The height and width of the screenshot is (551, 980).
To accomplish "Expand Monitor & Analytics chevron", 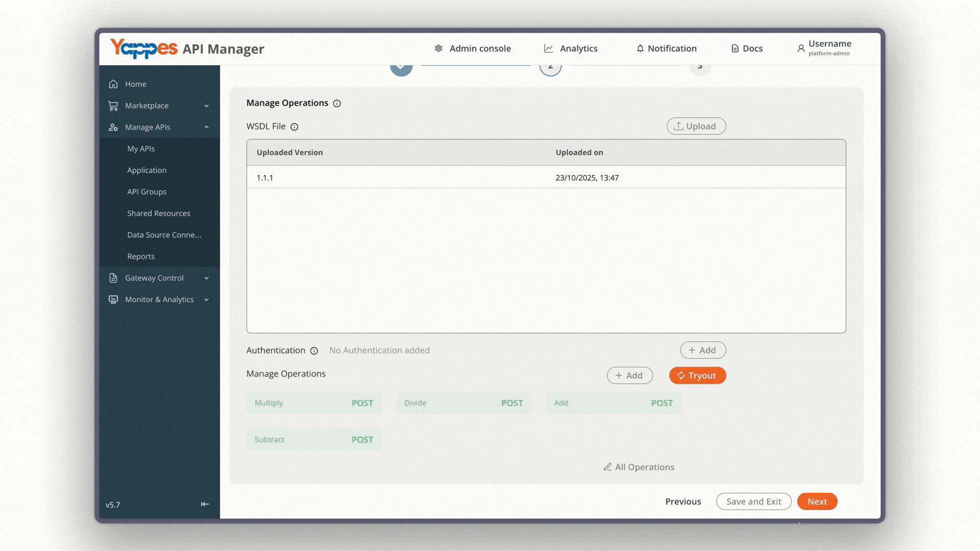I will 207,300.
